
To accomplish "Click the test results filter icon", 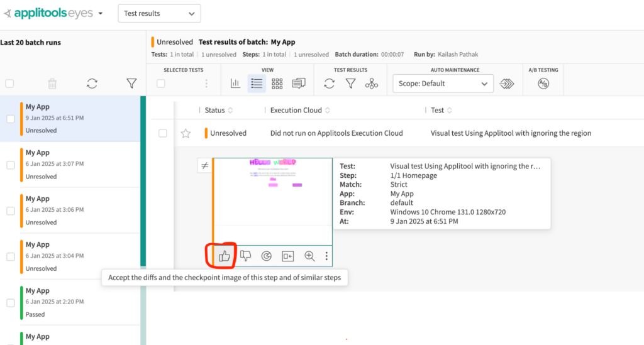I will (350, 84).
